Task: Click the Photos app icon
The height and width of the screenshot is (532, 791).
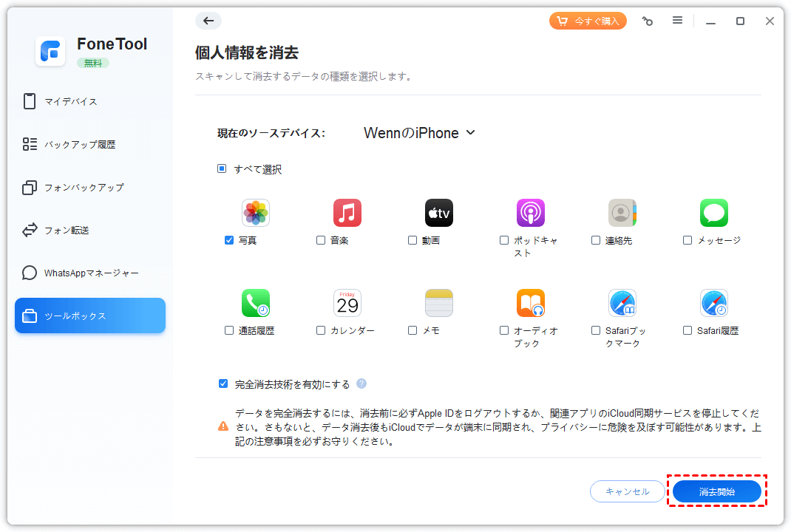Action: tap(256, 213)
